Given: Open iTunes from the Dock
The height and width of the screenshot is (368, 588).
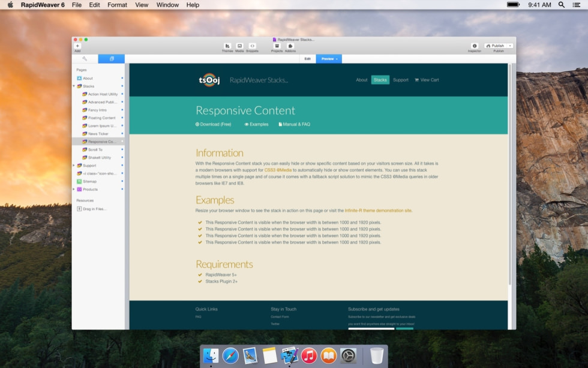Looking at the screenshot, I should pyautogui.click(x=309, y=355).
